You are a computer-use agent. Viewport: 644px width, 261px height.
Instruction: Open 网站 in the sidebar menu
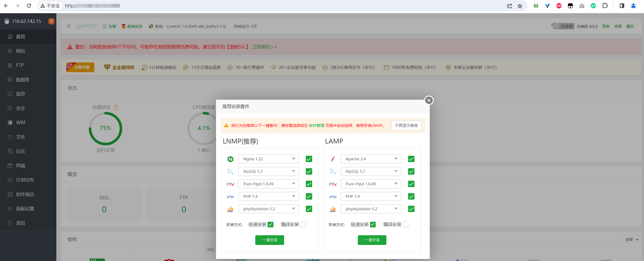coord(28,51)
